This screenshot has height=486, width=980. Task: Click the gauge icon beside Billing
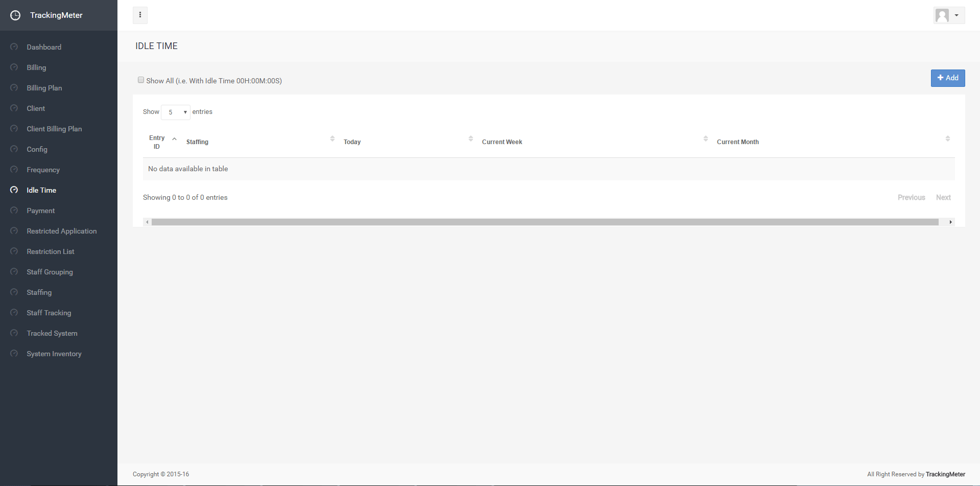tap(14, 67)
